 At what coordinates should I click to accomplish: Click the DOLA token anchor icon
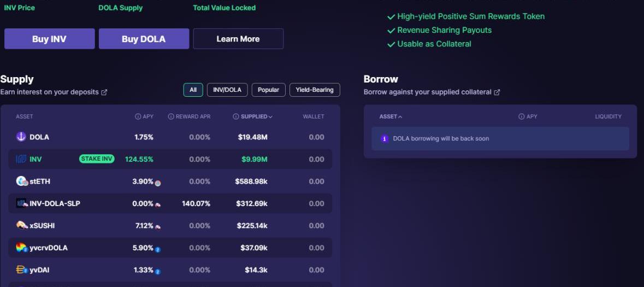pos(21,137)
